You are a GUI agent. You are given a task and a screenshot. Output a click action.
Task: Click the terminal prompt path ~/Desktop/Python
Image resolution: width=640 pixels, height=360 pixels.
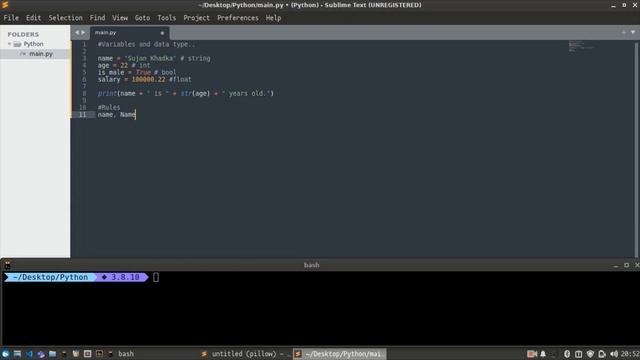click(x=50, y=277)
